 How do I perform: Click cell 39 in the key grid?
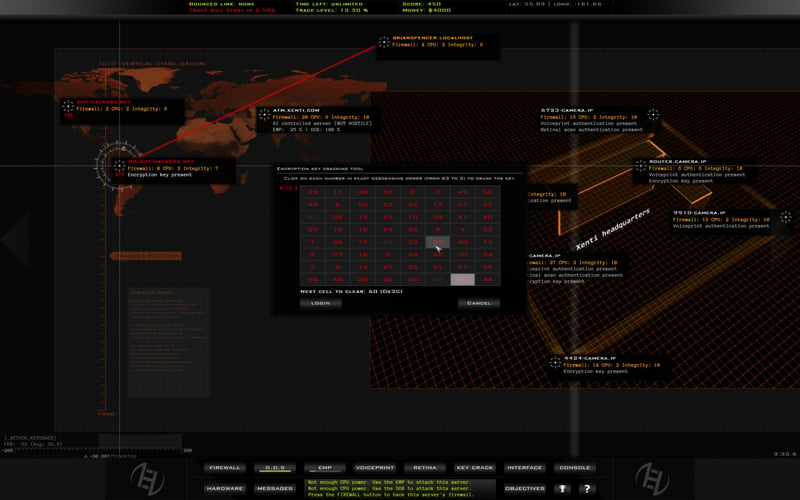(438, 217)
